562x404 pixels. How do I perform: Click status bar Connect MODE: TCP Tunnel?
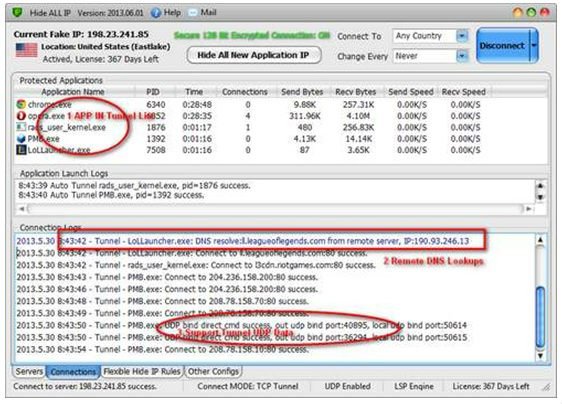point(248,386)
